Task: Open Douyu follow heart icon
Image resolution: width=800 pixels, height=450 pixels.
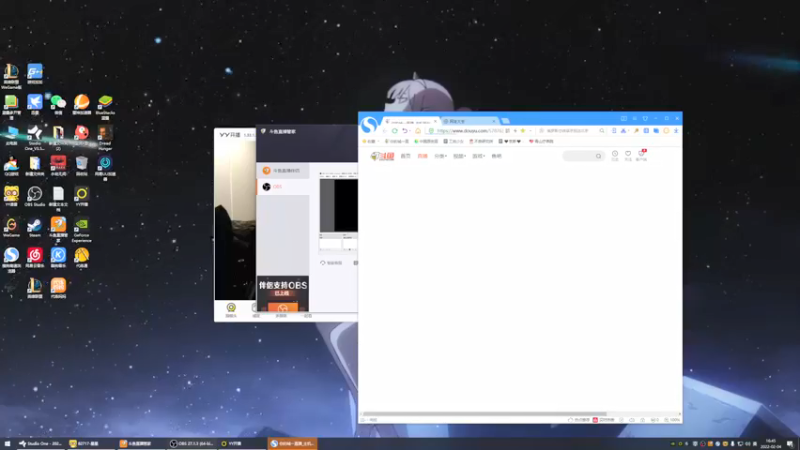Action: (628, 156)
